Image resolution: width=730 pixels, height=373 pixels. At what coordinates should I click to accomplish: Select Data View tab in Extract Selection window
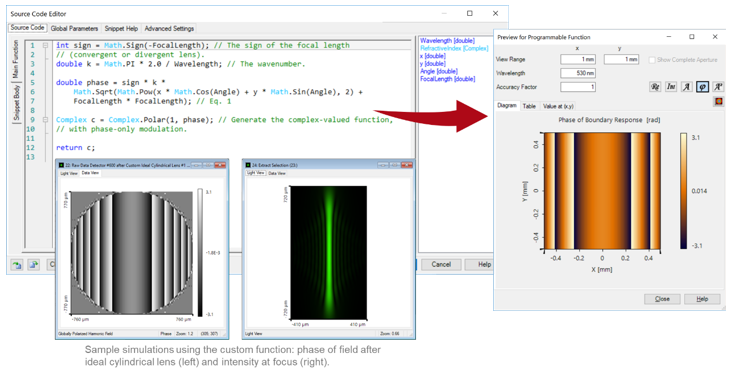277,173
